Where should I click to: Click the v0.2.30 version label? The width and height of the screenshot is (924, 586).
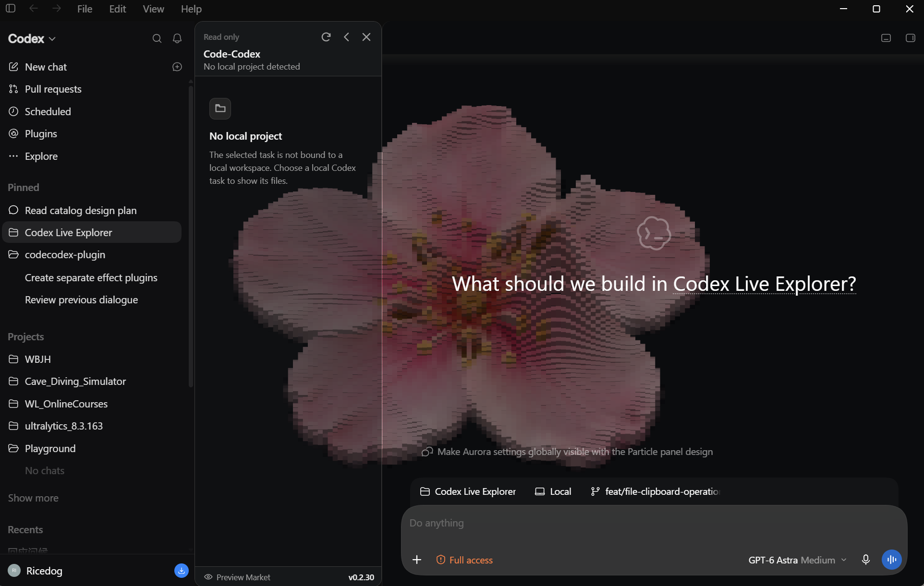pos(361,577)
